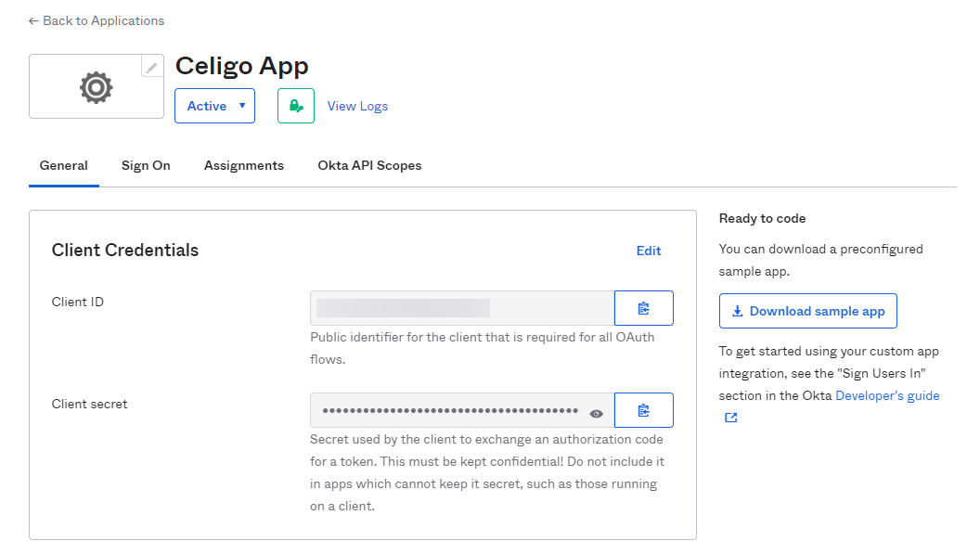The height and width of the screenshot is (554, 980).
Task: Click the Client ID label
Action: [78, 302]
